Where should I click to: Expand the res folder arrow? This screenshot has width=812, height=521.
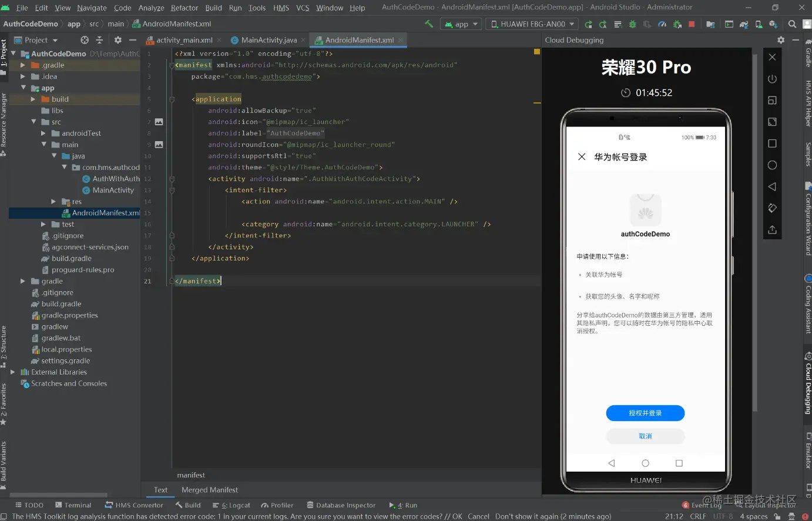click(x=53, y=202)
